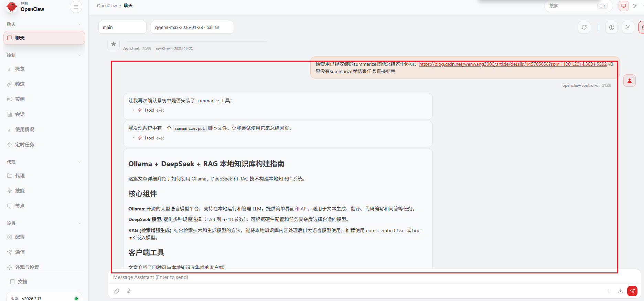Click the star icon beside Assistant message
644x301 pixels.
[114, 44]
